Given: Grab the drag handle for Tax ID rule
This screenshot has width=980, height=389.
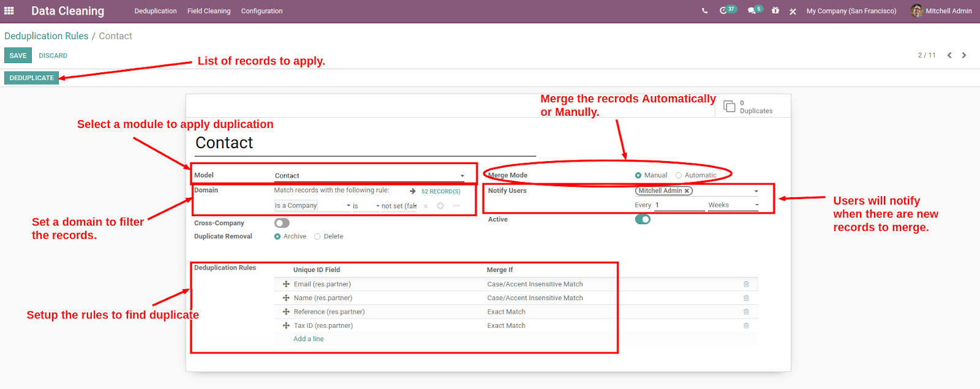Looking at the screenshot, I should 286,325.
